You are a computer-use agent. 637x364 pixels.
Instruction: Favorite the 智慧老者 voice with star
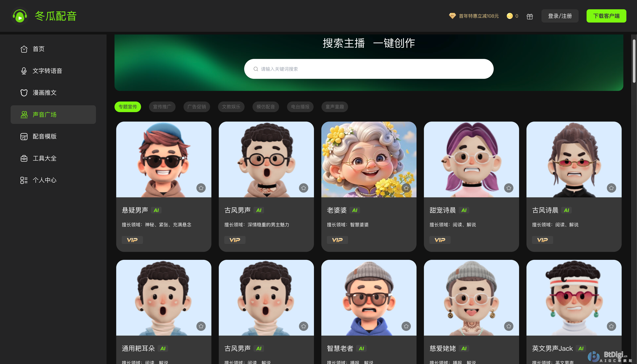pyautogui.click(x=406, y=326)
